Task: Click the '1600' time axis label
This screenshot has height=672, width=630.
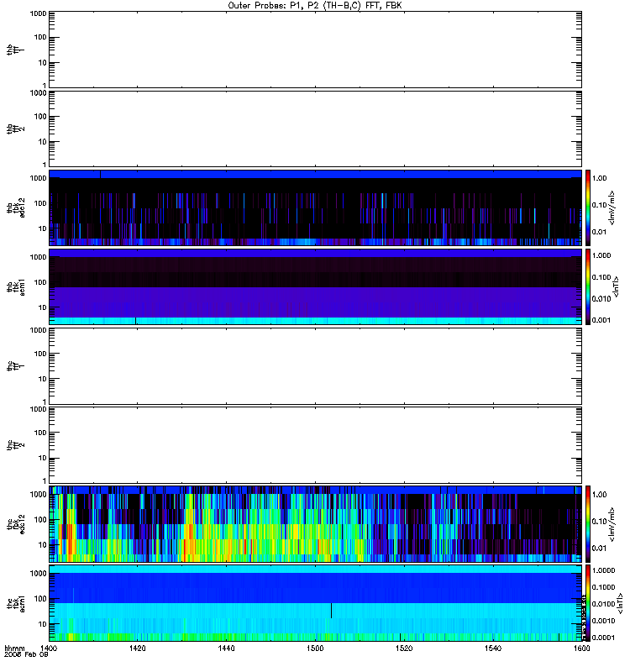Action: pyautogui.click(x=581, y=648)
